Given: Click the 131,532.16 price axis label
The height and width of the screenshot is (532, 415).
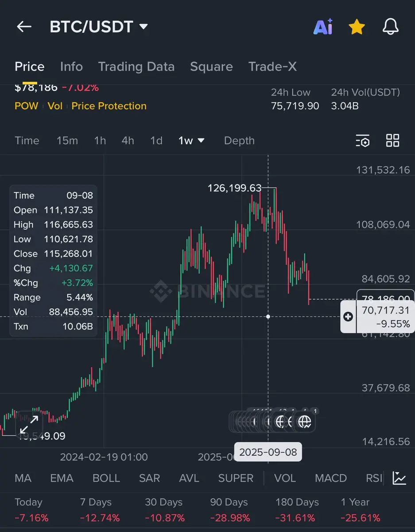Looking at the screenshot, I should 383,170.
